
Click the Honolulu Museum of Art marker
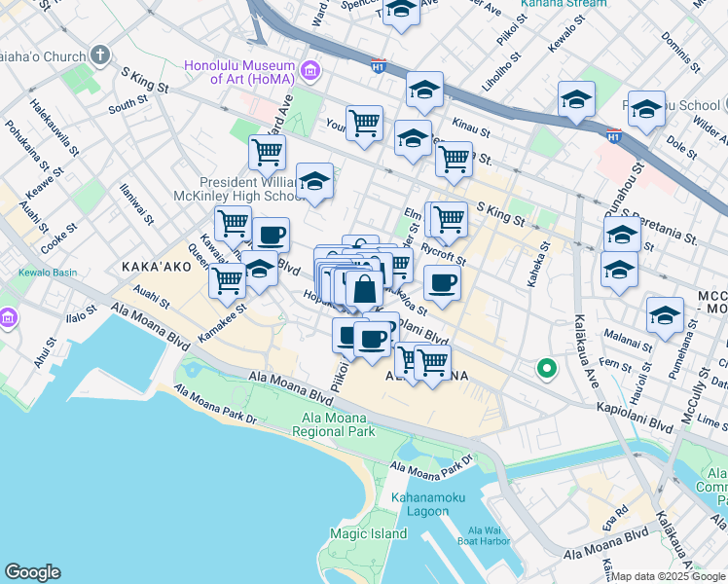point(310,69)
